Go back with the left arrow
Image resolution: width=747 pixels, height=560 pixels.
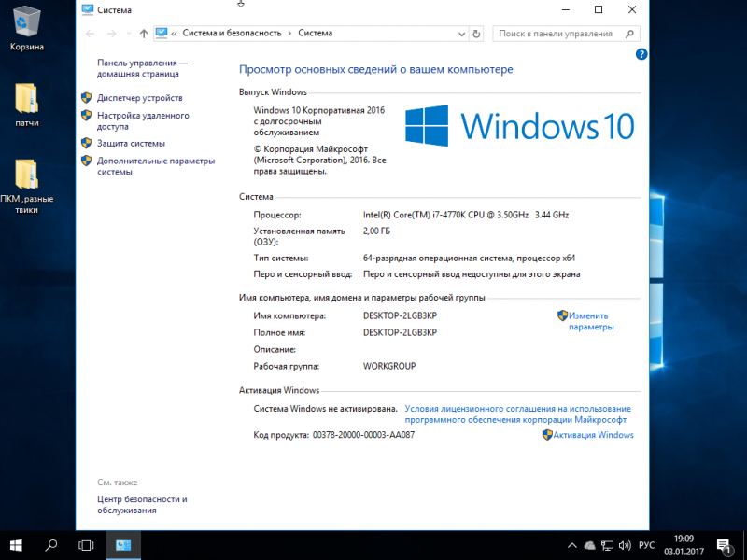tap(90, 34)
